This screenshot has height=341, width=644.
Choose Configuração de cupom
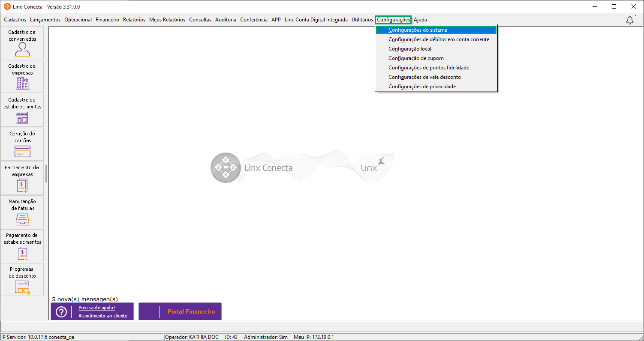(436, 58)
